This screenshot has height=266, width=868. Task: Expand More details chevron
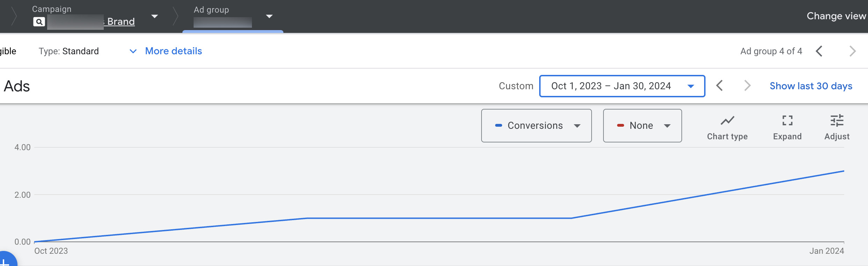click(x=133, y=51)
